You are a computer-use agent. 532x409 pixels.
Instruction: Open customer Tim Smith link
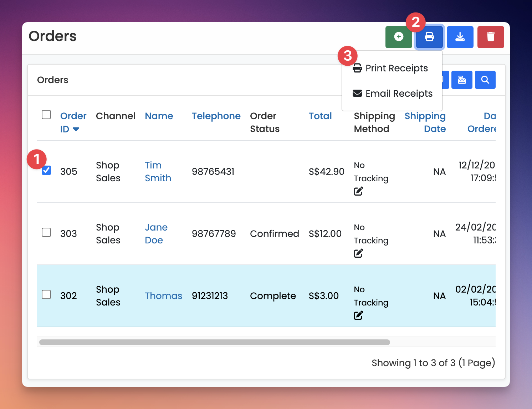(x=158, y=172)
